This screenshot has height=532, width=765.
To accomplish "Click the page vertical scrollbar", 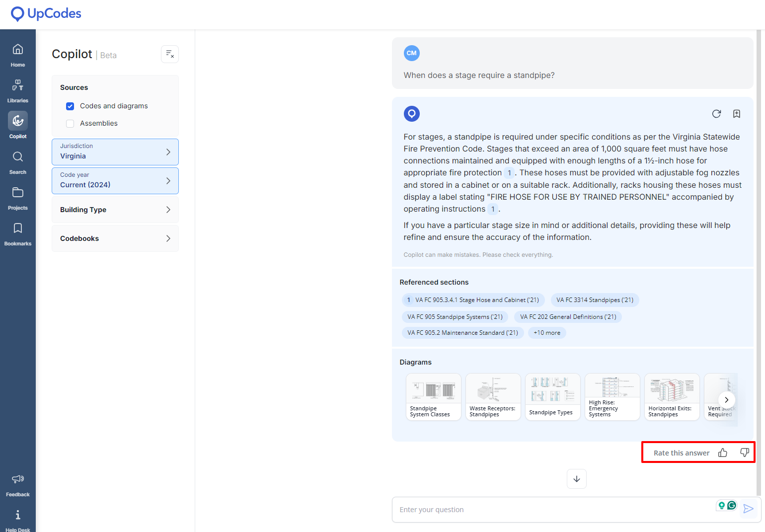I will [759, 262].
